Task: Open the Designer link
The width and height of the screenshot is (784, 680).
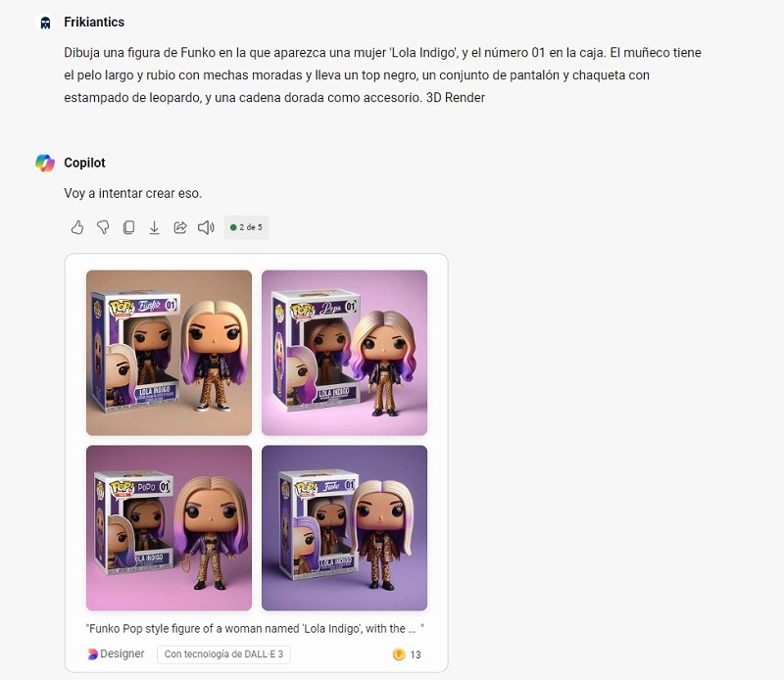Action: (x=116, y=654)
